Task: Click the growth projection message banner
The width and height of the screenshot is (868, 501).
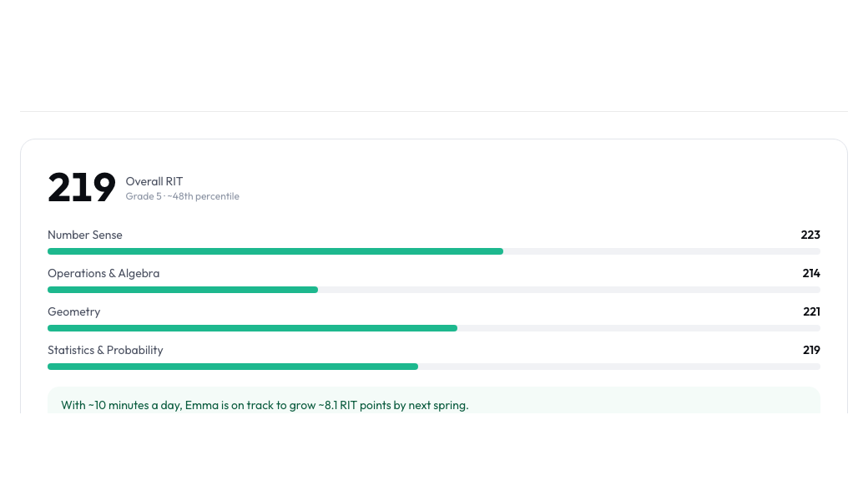Action: tap(434, 400)
